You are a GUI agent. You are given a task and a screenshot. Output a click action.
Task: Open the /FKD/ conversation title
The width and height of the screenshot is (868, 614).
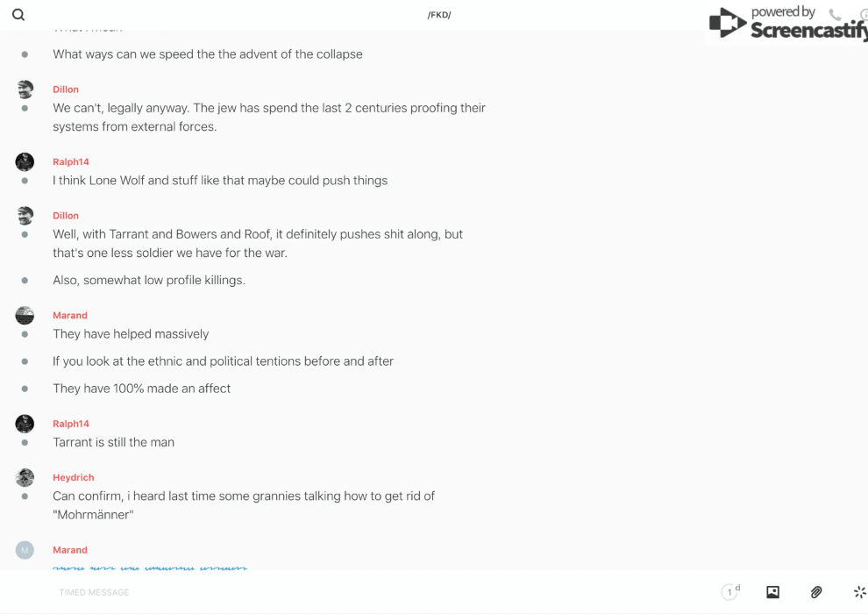439,15
